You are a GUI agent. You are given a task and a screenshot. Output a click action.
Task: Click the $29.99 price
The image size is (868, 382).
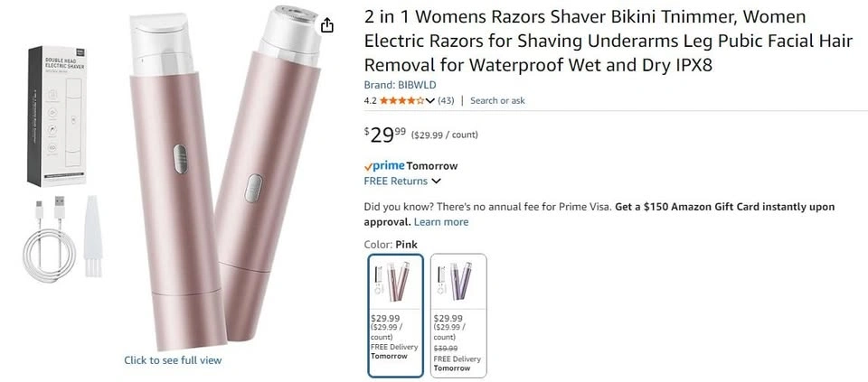[385, 135]
